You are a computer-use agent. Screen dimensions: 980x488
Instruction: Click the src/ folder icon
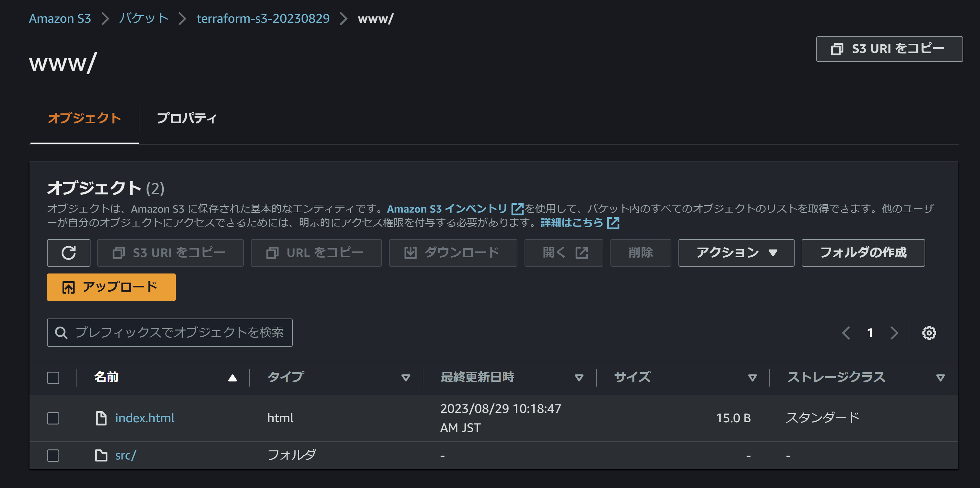click(101, 455)
